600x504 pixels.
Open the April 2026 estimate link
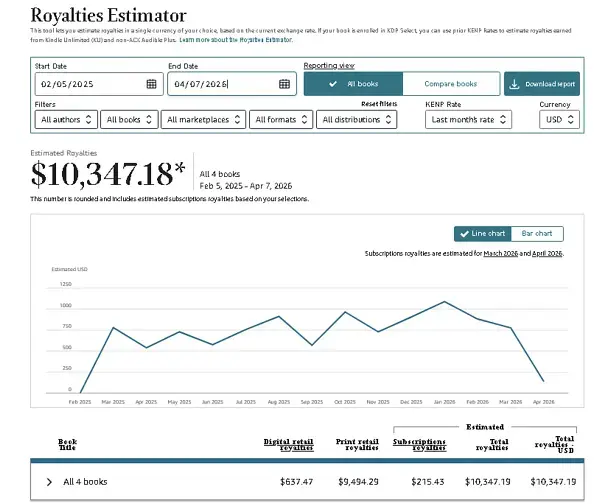[x=546, y=254]
